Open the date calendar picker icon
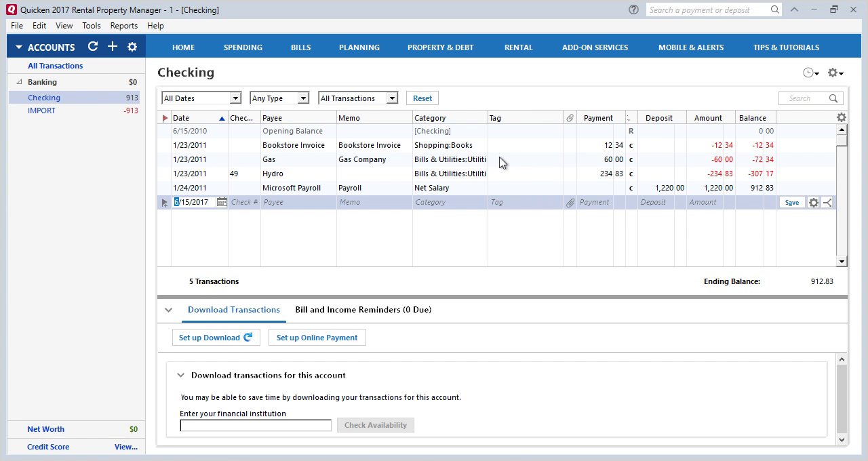Image resolution: width=868 pixels, height=461 pixels. (222, 202)
